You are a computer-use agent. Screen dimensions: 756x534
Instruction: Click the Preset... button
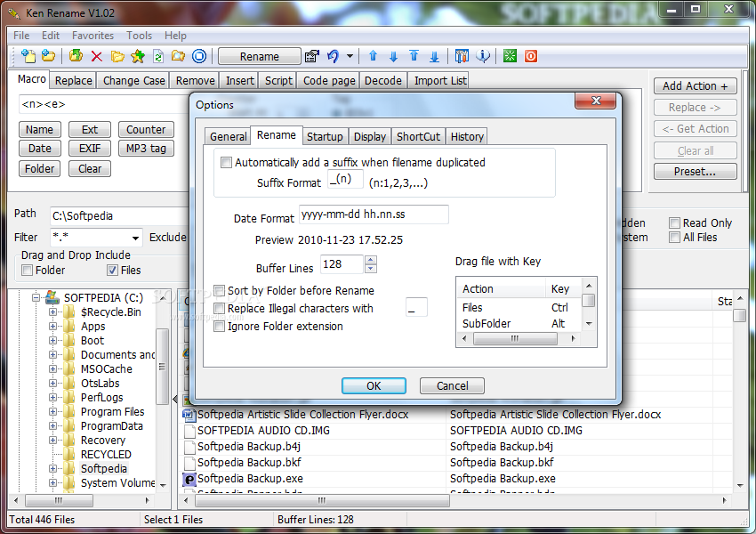point(696,172)
